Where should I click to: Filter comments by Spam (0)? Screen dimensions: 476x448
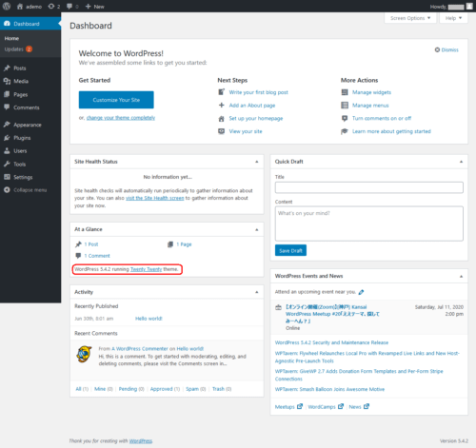pos(196,389)
